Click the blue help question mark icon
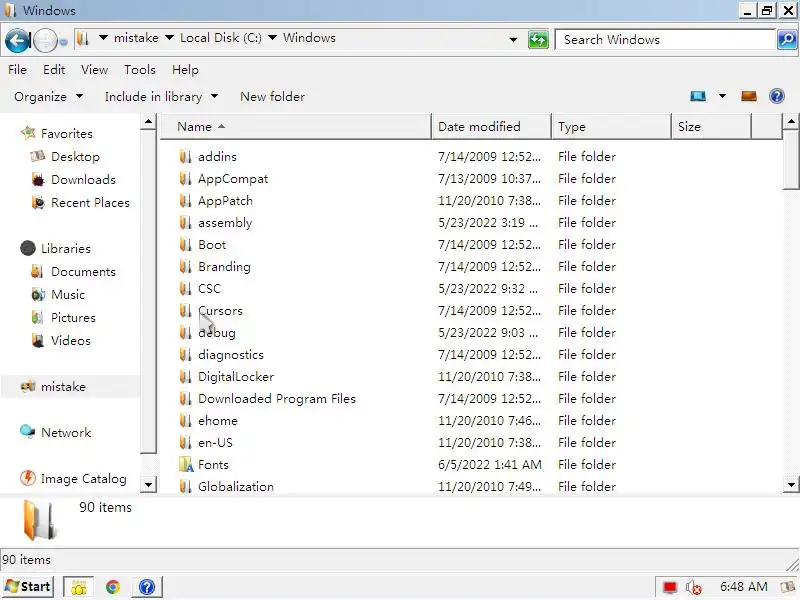 point(777,96)
